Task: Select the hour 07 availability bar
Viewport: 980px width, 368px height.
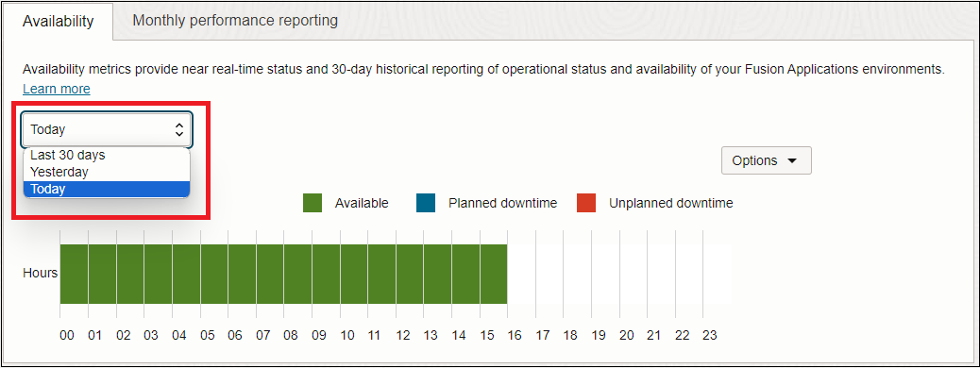Action: 270,274
